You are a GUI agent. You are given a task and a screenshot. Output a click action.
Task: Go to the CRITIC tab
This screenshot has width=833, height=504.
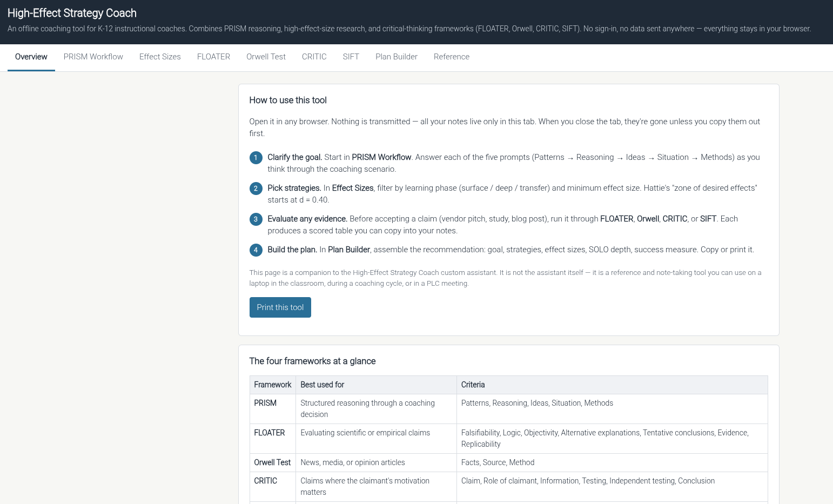[314, 57]
